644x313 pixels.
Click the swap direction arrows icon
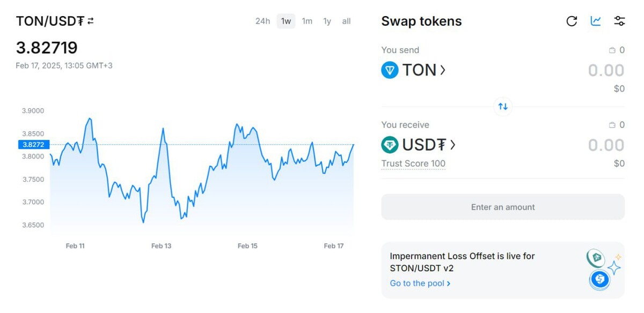503,106
